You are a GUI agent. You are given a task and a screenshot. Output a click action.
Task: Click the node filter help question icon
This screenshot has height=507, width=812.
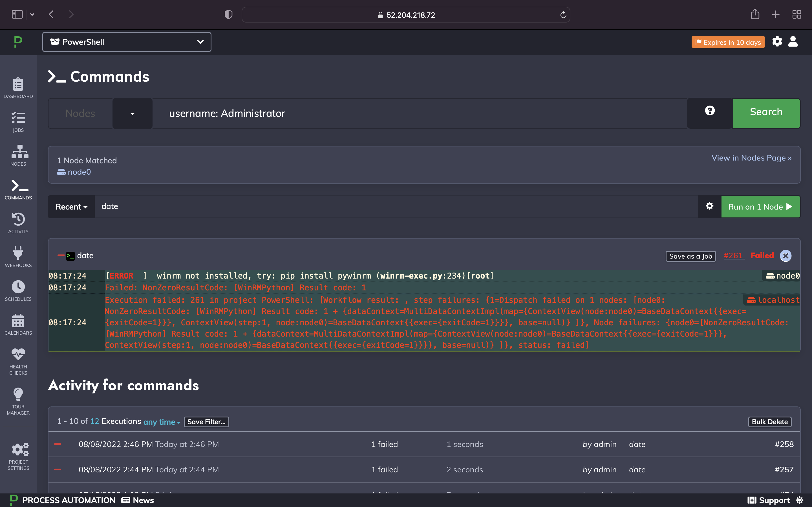(710, 111)
